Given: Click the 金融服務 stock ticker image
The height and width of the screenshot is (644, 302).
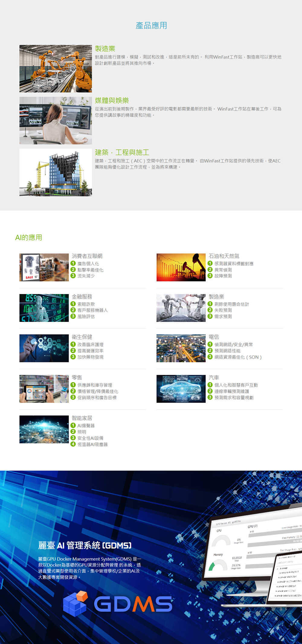Looking at the screenshot, I should tap(44, 308).
